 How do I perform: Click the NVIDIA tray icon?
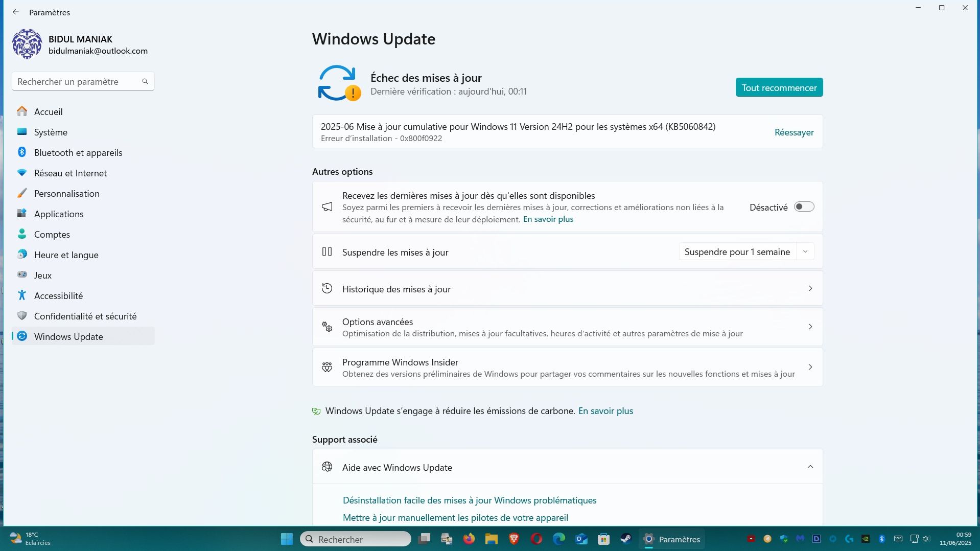pos(866,539)
